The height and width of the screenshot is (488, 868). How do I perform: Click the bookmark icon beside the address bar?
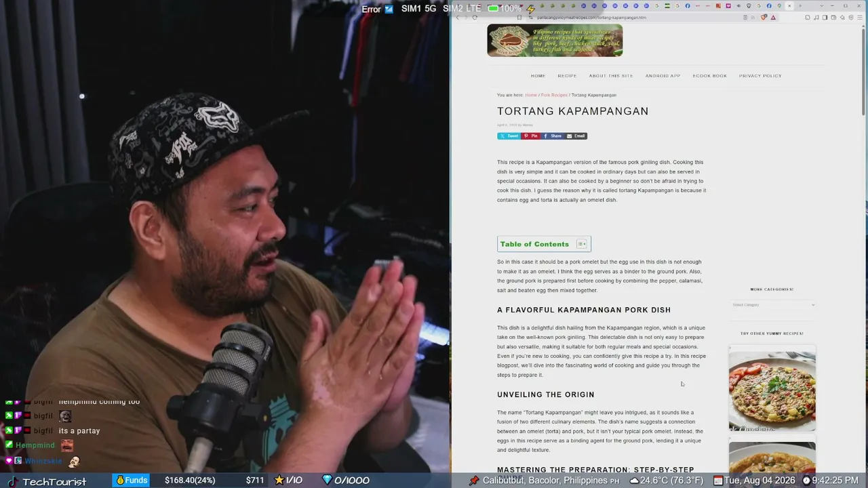click(519, 18)
